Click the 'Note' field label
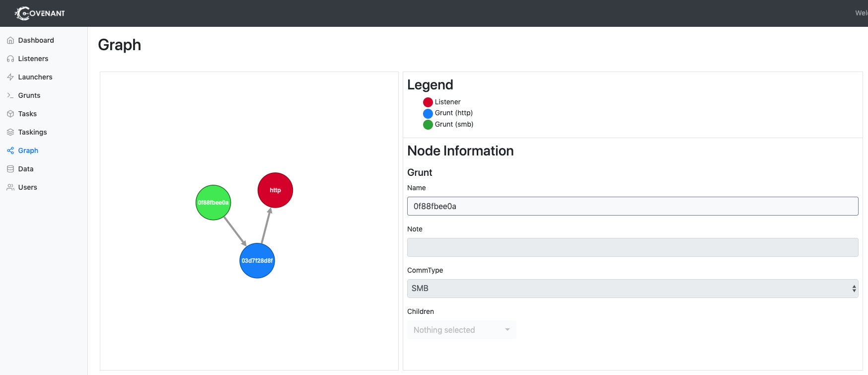This screenshot has width=868, height=375. click(x=415, y=229)
